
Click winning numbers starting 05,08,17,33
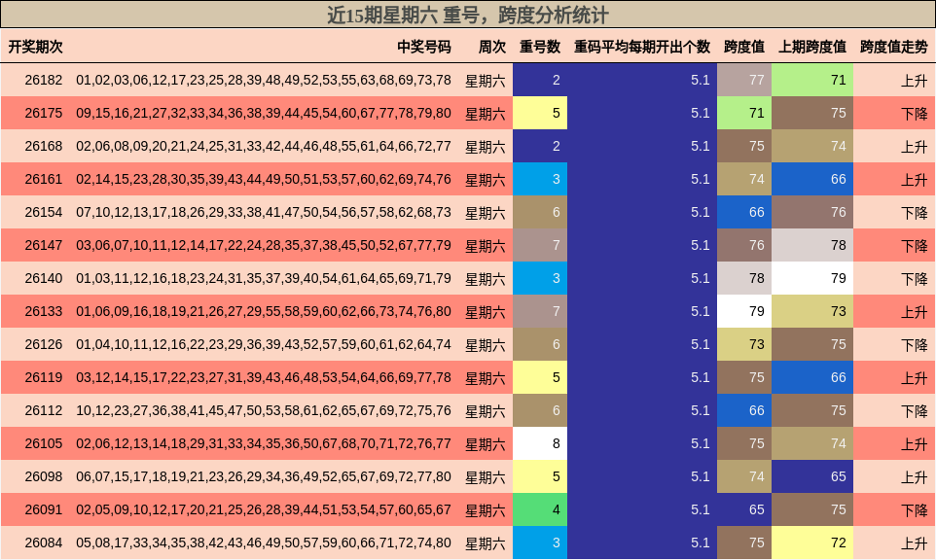click(x=264, y=542)
